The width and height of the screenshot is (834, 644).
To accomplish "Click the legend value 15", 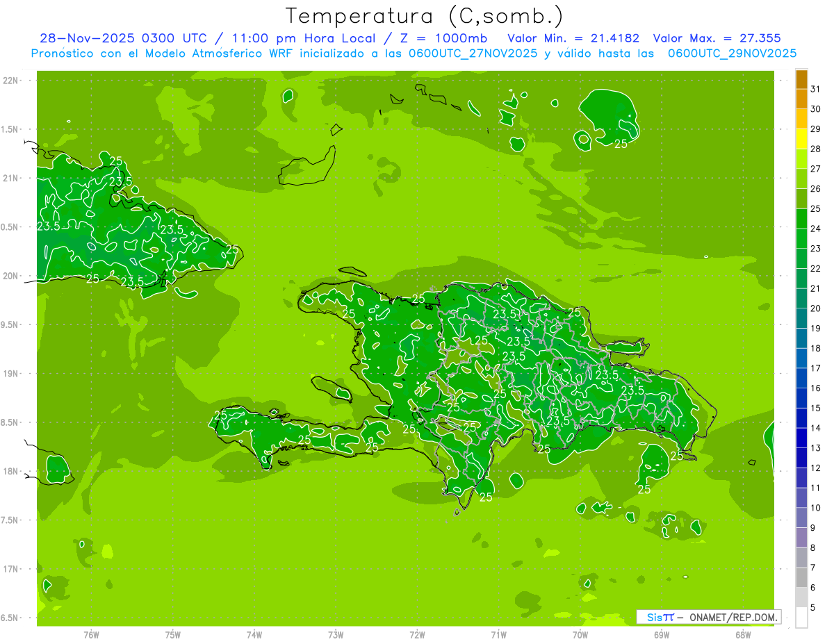I will tap(815, 408).
